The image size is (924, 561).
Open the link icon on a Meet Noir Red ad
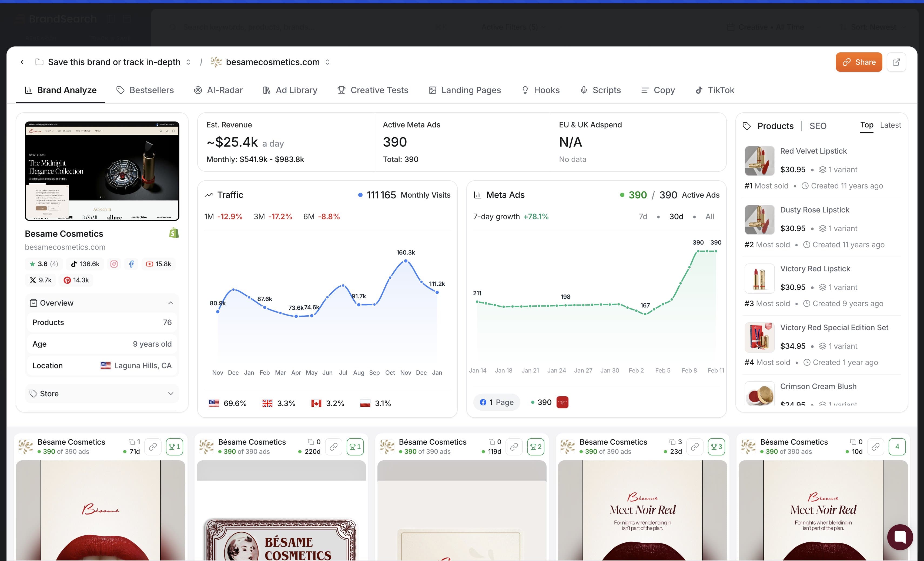695,447
